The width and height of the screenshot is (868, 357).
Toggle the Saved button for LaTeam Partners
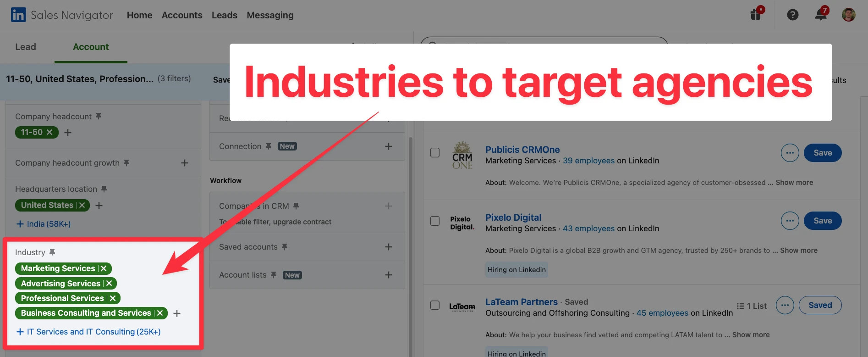(820, 305)
